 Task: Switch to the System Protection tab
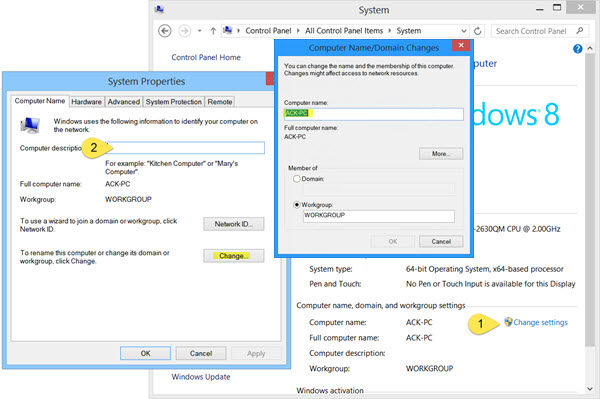point(173,102)
